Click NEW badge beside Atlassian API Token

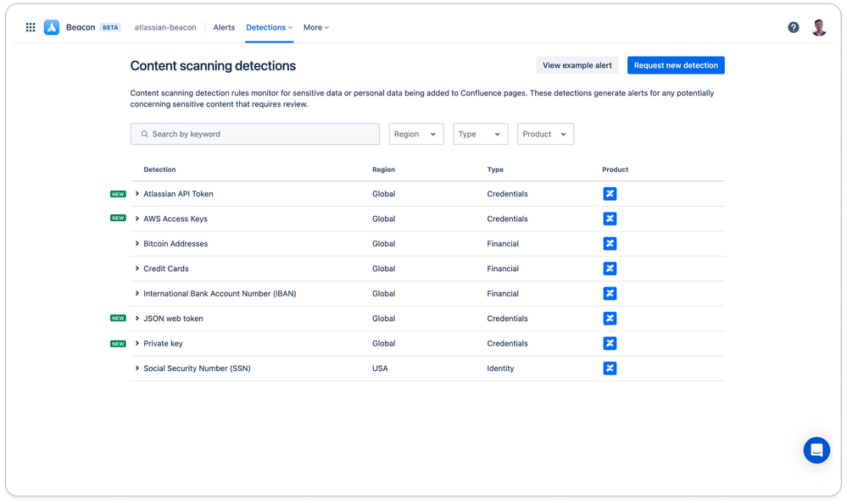click(118, 194)
